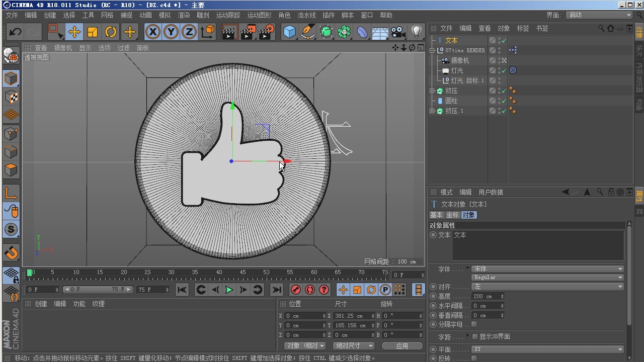Click the Undo arrow icon

(15, 32)
